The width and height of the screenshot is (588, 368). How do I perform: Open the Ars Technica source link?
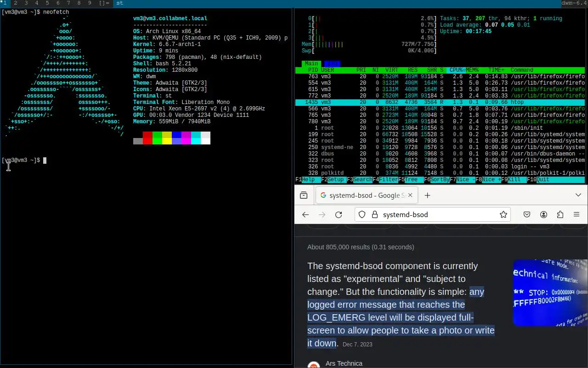tap(344, 363)
